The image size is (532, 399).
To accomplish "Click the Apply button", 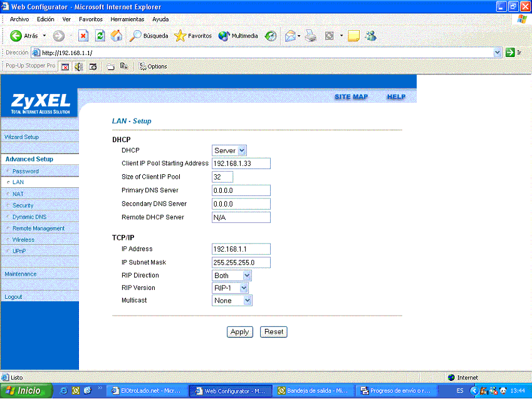I will tap(240, 332).
